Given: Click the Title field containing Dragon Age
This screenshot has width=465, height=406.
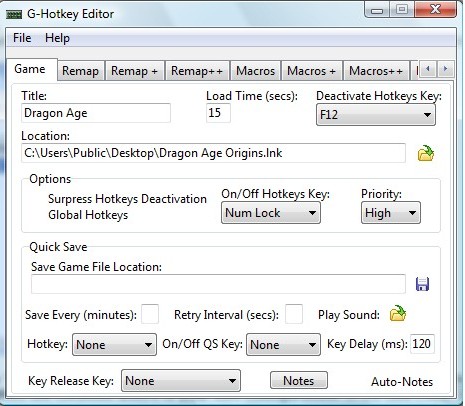Looking at the screenshot, I should (x=96, y=113).
